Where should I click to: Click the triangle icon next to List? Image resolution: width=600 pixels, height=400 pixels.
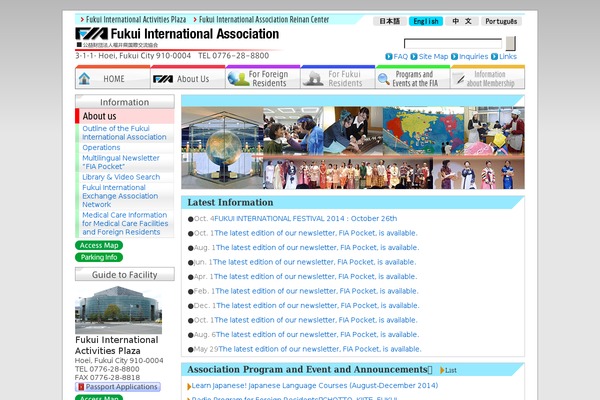pos(442,370)
